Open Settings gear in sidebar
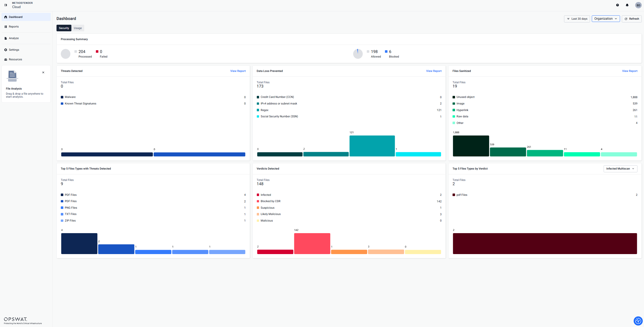The height and width of the screenshot is (327, 644). pos(6,50)
